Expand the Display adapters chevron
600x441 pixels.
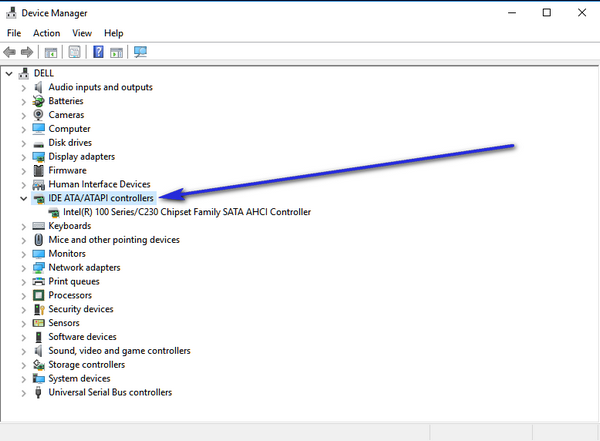tap(24, 157)
